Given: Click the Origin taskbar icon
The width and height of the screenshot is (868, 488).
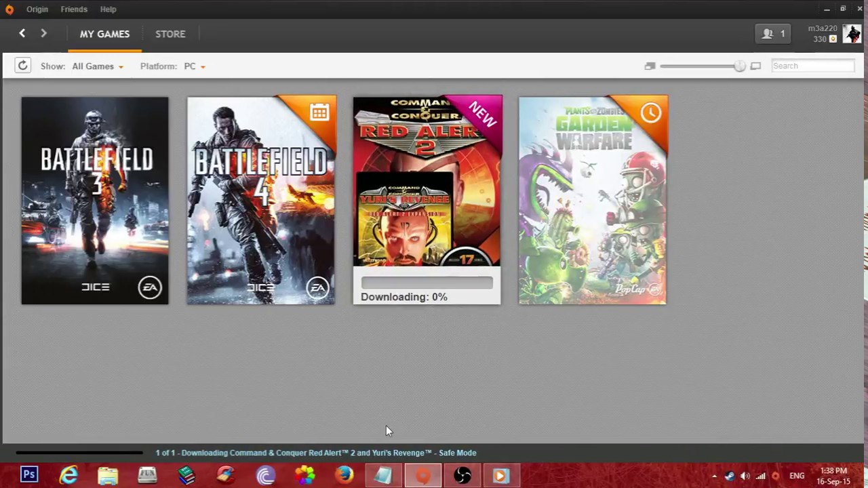Looking at the screenshot, I should coord(422,475).
